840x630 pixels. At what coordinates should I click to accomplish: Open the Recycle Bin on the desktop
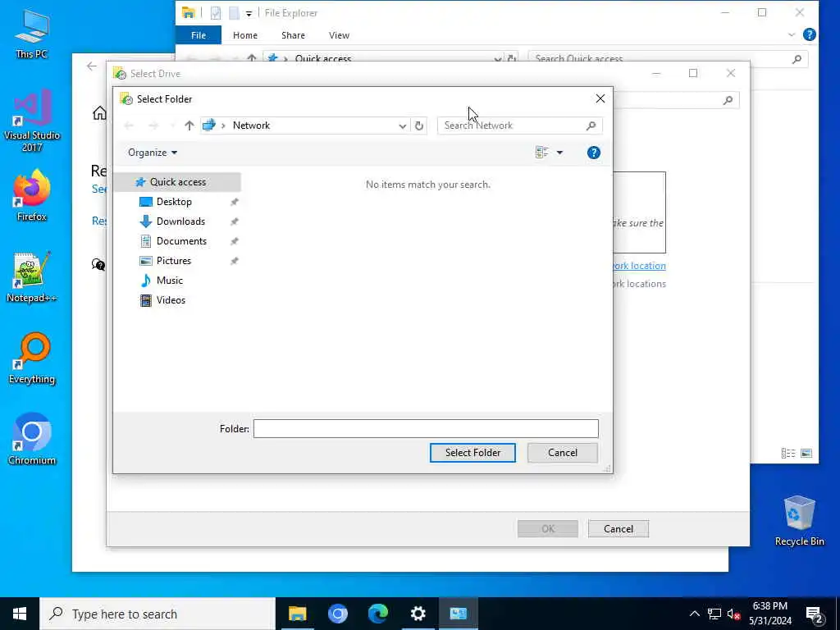pos(799,521)
